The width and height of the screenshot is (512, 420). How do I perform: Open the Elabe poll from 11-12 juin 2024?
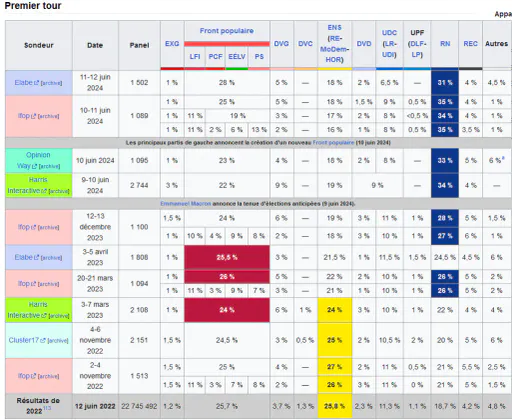point(24,82)
